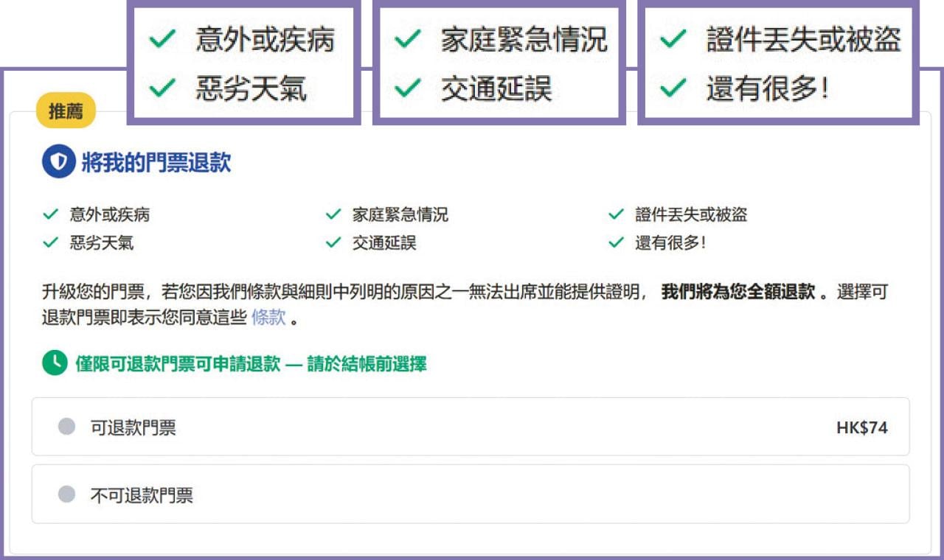
Task: Click the green clock icon before 僅限可退款門票
Action: tap(55, 363)
